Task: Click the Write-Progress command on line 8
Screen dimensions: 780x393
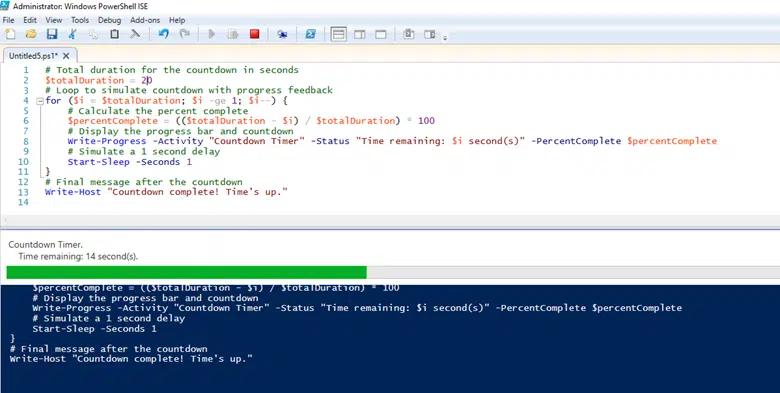Action: click(107, 141)
